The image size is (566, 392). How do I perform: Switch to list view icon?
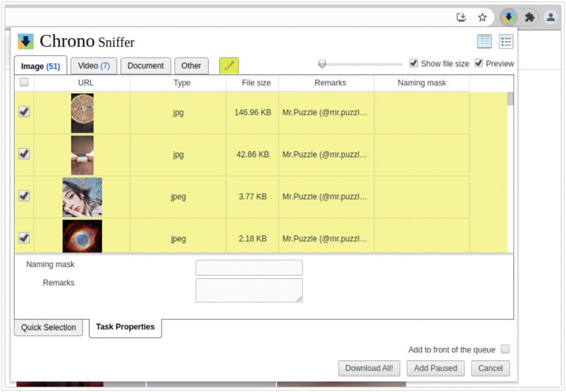coord(506,41)
